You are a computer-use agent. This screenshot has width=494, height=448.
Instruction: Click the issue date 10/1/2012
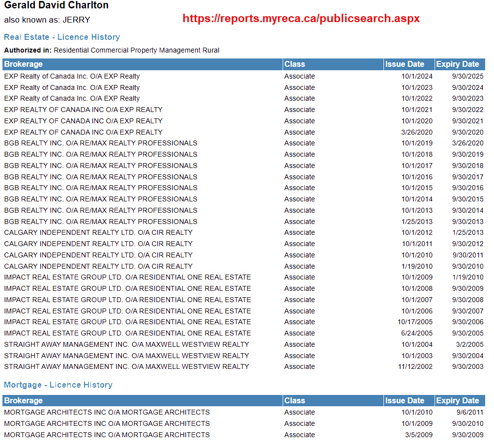click(417, 233)
